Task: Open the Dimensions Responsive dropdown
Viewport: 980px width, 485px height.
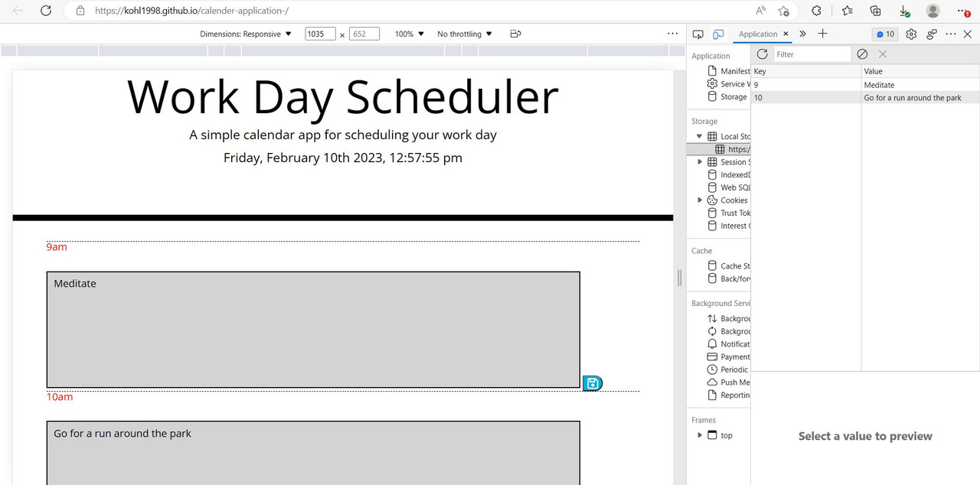Action: click(x=246, y=34)
